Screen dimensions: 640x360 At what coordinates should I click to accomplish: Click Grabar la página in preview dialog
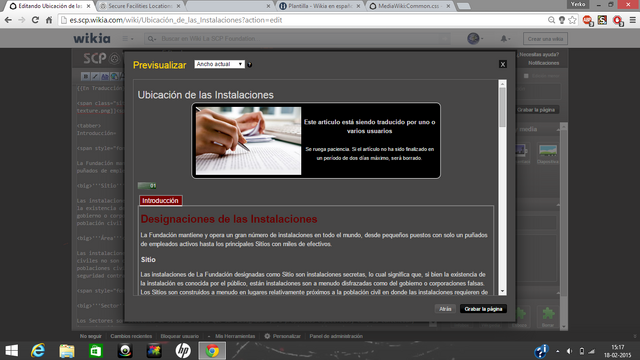pyautogui.click(x=483, y=309)
